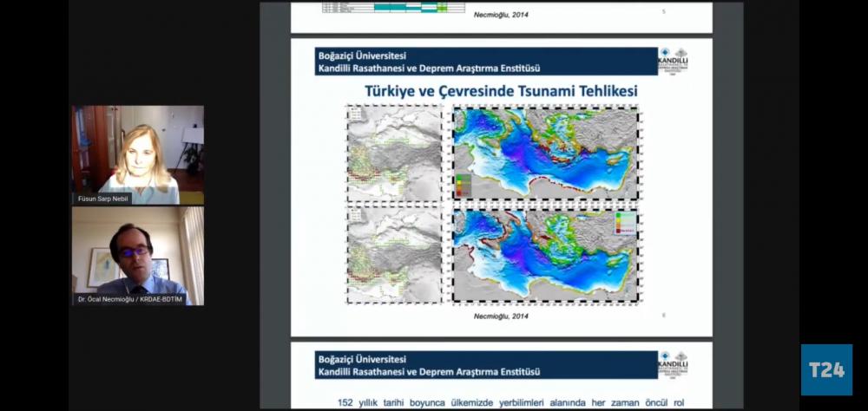Click the upper-right colored Mediterranean map
868x411 pixels.
(545, 155)
